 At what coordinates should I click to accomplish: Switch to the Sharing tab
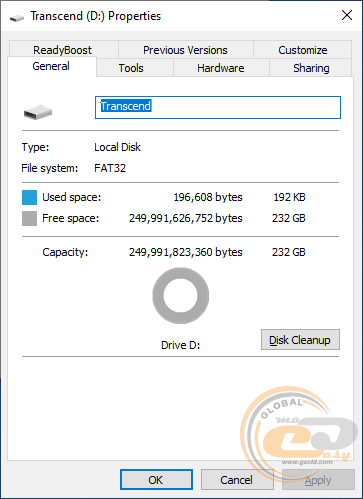311,68
